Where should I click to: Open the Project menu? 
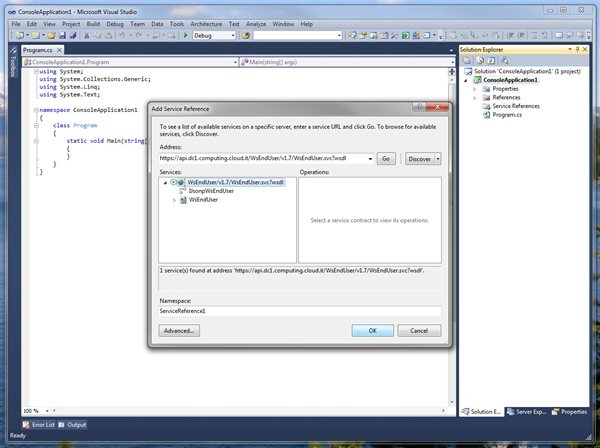pyautogui.click(x=71, y=24)
